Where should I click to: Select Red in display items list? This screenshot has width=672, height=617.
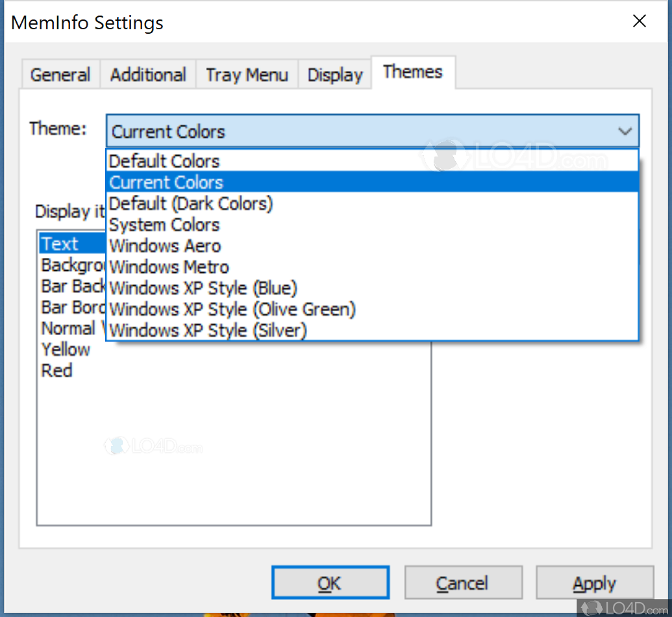[x=57, y=371]
